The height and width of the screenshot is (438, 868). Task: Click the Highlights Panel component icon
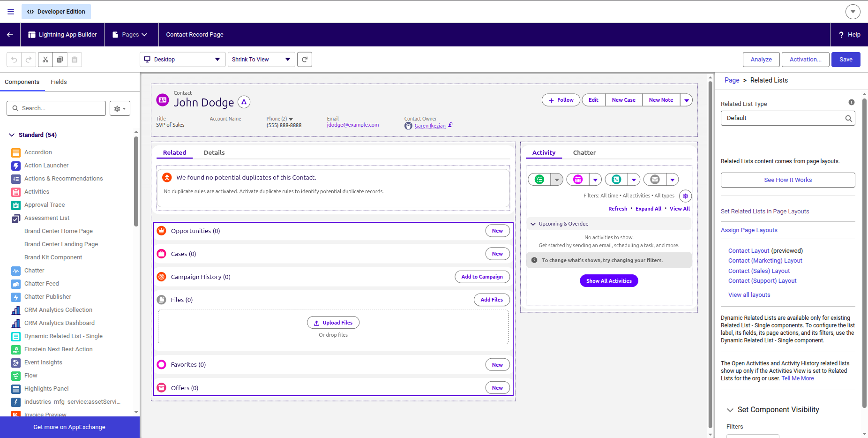coord(16,389)
